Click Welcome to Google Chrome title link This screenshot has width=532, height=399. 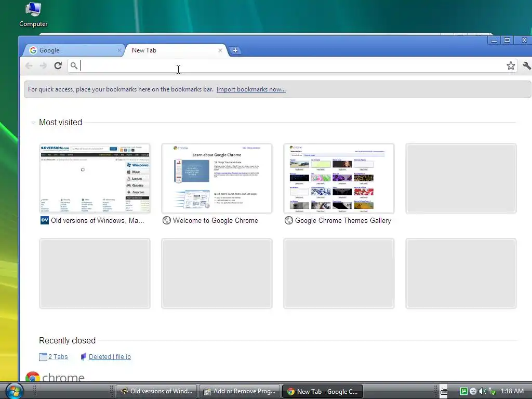[x=216, y=220]
